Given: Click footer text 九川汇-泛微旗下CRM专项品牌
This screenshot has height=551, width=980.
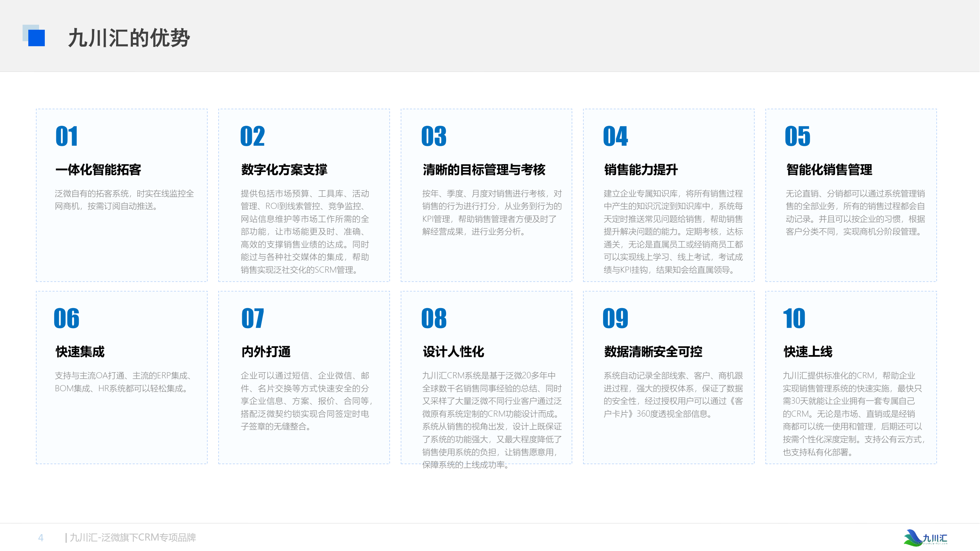Looking at the screenshot, I should pos(132,537).
